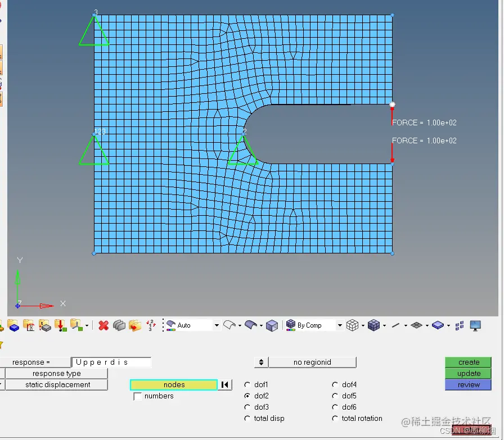
Task: Click the green Y axis arrow of triad
Action: pyautogui.click(x=17, y=278)
